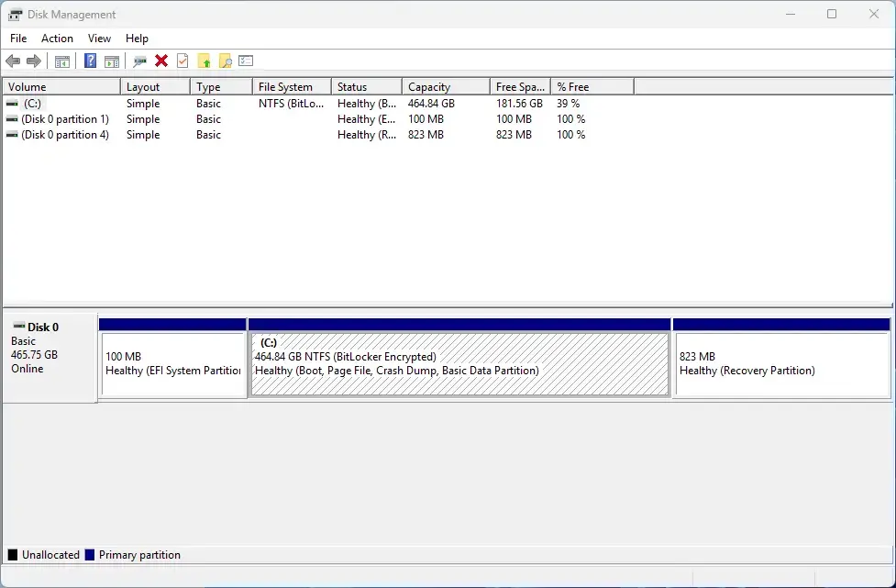Sort by the Capacity column header
896x588 pixels.
pyautogui.click(x=447, y=87)
